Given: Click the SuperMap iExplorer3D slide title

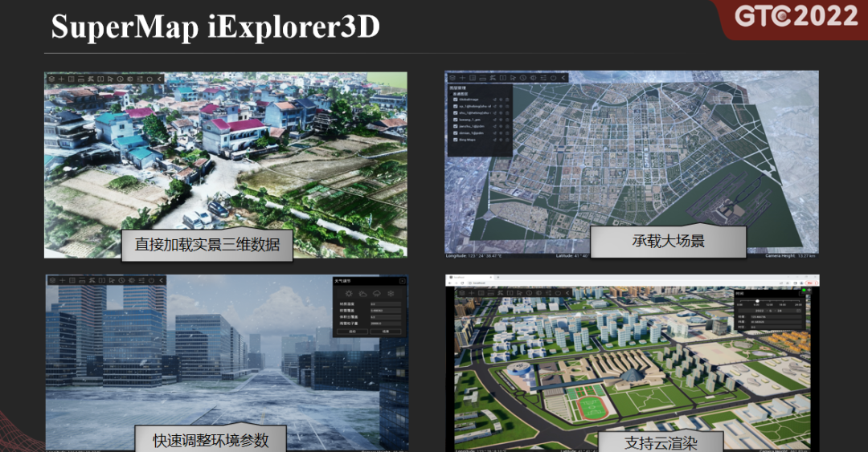Looking at the screenshot, I should tap(215, 26).
